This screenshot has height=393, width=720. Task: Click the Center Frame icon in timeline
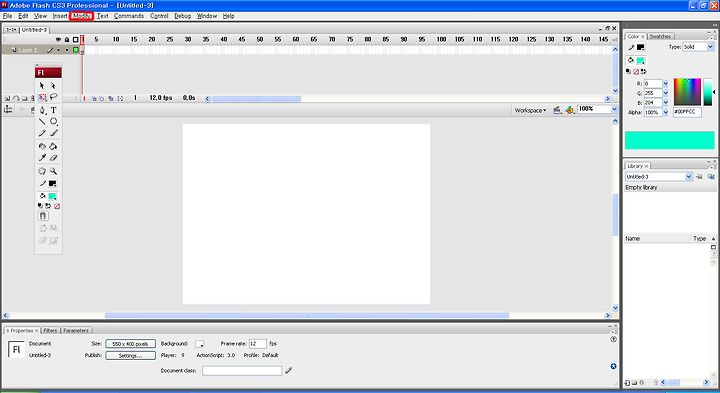point(84,98)
